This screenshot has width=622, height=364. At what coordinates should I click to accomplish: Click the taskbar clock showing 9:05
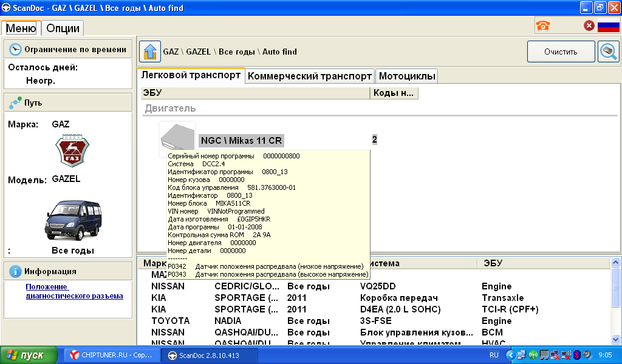[x=605, y=355]
